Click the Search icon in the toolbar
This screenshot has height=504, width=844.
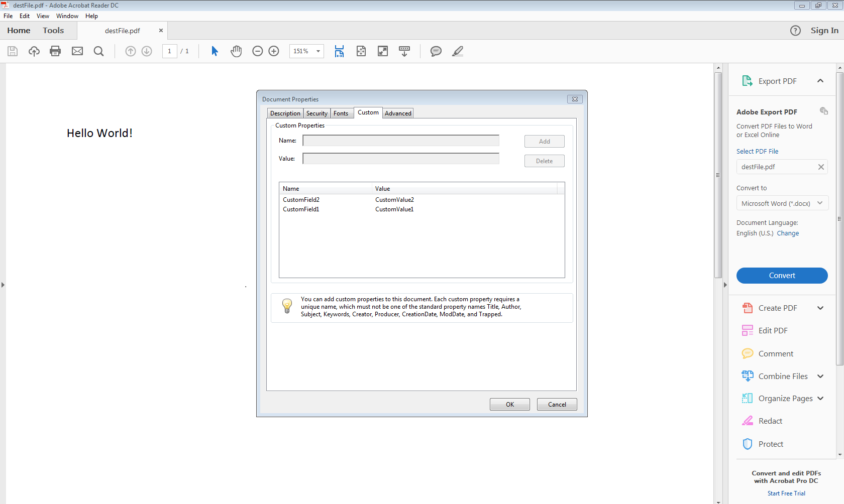click(x=98, y=51)
